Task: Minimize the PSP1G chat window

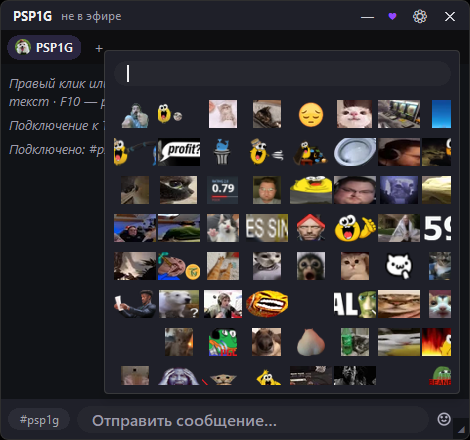Action: pos(367,17)
